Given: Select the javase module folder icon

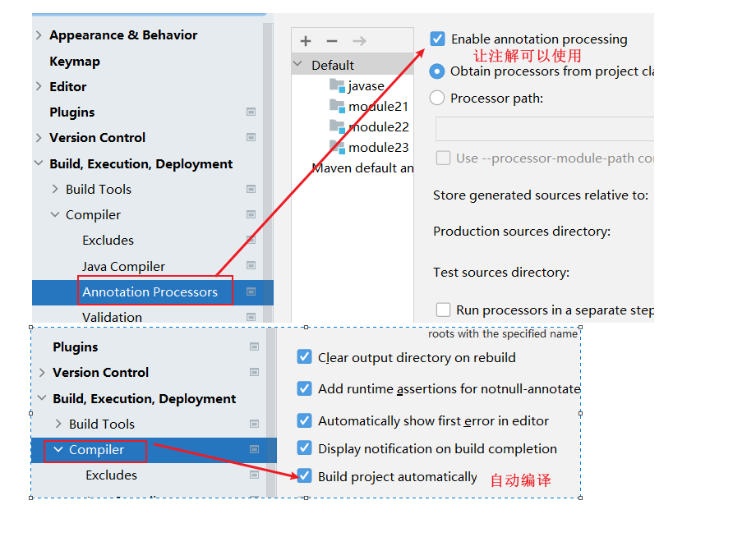Looking at the screenshot, I should point(337,85).
